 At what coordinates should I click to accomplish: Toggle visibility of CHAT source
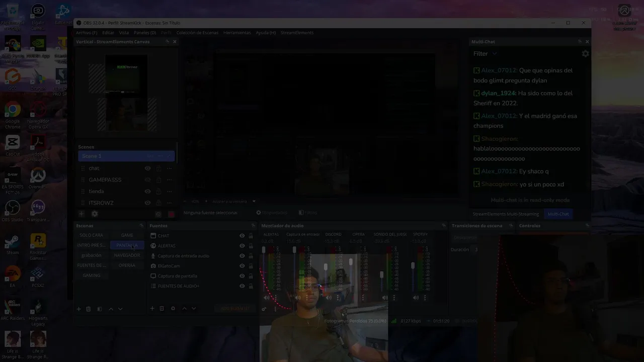(242, 236)
